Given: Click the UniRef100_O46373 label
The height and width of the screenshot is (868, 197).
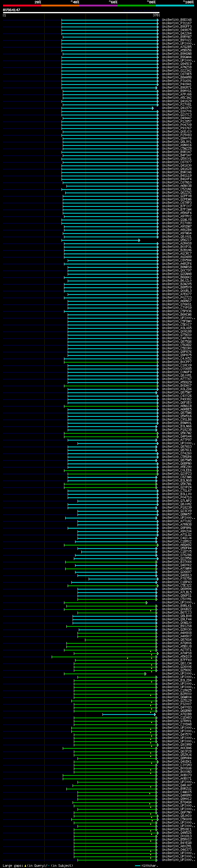Looking at the screenshot, I should click(x=177, y=850).
